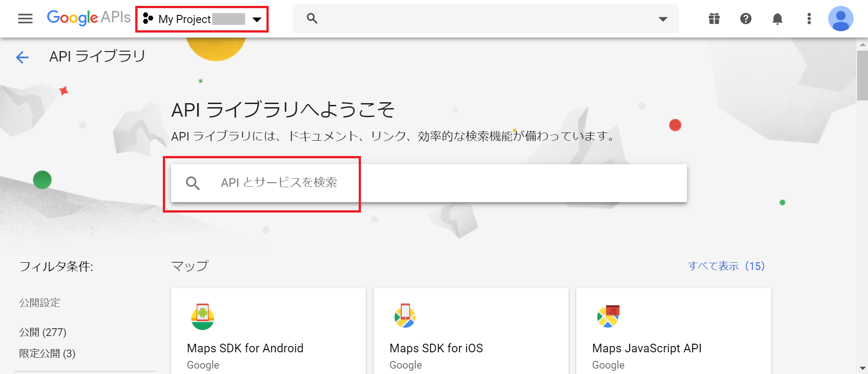Click the project hexagon icon beside My Project

148,19
